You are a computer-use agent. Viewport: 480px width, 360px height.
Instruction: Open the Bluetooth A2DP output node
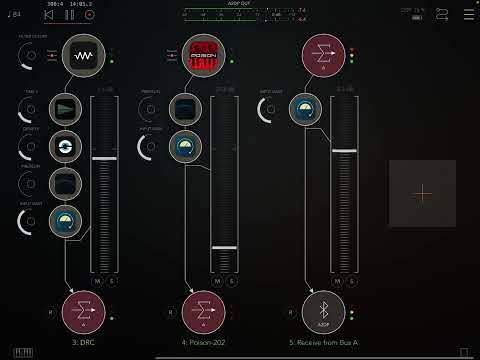click(323, 312)
